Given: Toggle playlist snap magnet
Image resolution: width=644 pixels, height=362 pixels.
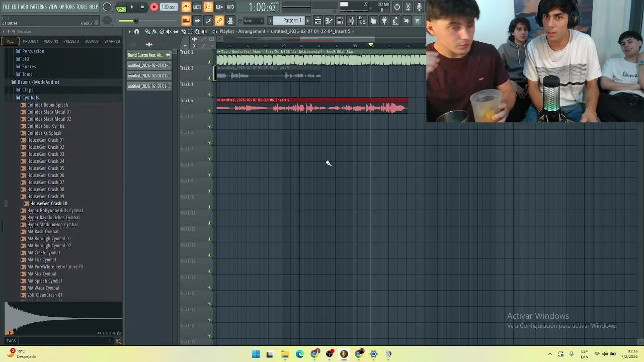Looking at the screenshot, I should click(136, 31).
